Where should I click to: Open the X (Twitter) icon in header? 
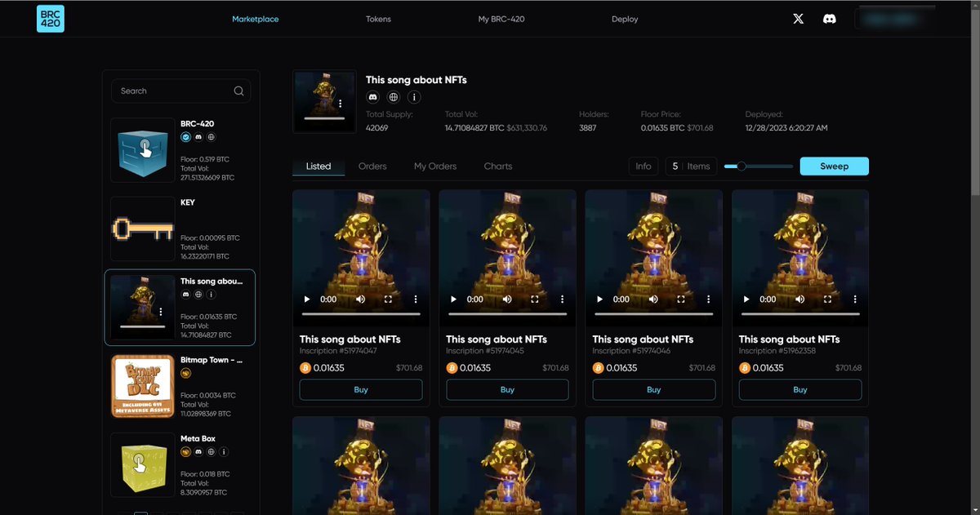(x=799, y=19)
